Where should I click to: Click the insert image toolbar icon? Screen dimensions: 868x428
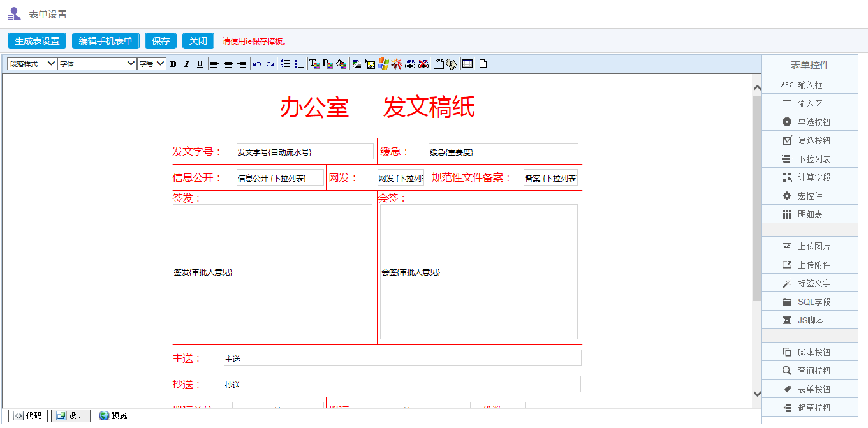tap(370, 64)
